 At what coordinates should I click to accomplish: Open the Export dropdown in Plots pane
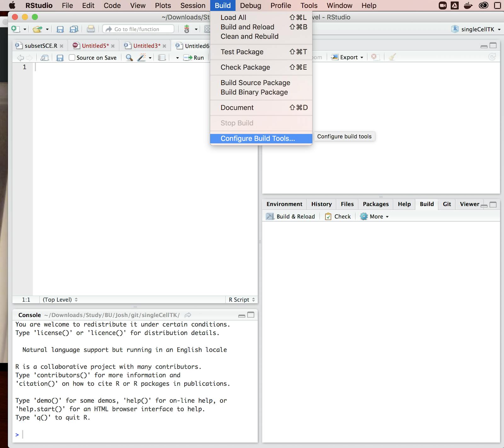click(348, 57)
